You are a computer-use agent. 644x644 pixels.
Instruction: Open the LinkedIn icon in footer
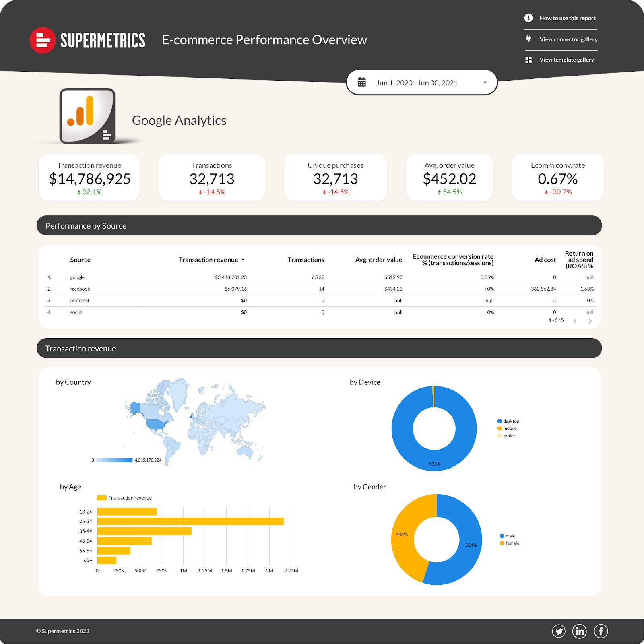click(x=580, y=631)
